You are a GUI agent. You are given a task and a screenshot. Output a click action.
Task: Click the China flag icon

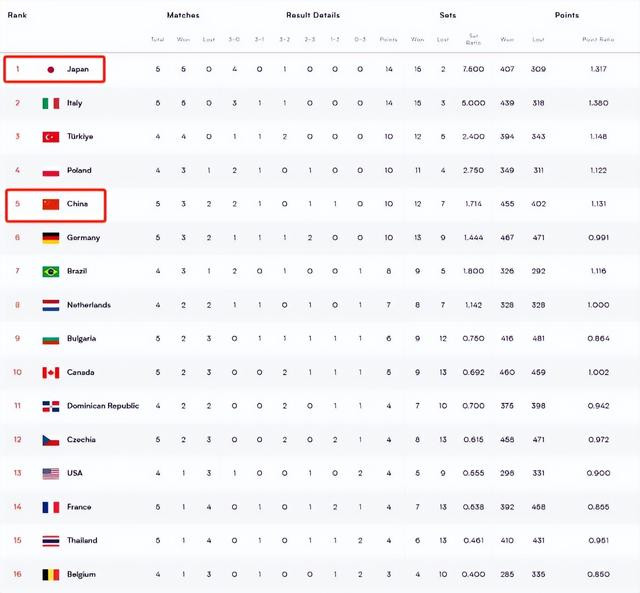[x=51, y=204]
